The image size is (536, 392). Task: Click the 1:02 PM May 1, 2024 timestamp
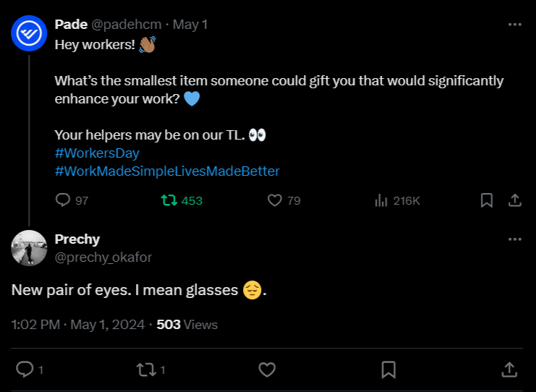point(77,325)
